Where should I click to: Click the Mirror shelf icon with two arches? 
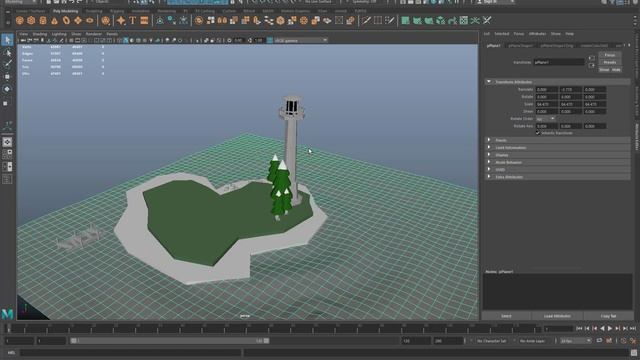(222, 20)
